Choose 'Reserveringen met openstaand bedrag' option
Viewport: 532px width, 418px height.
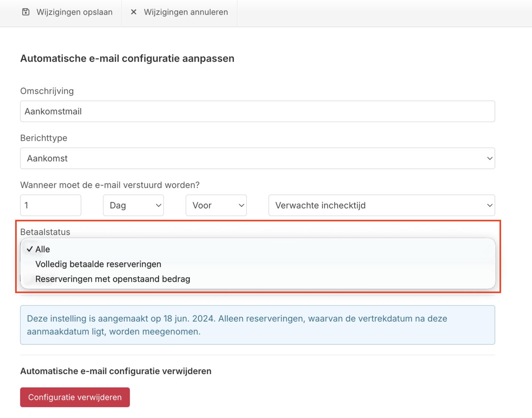coord(113,279)
